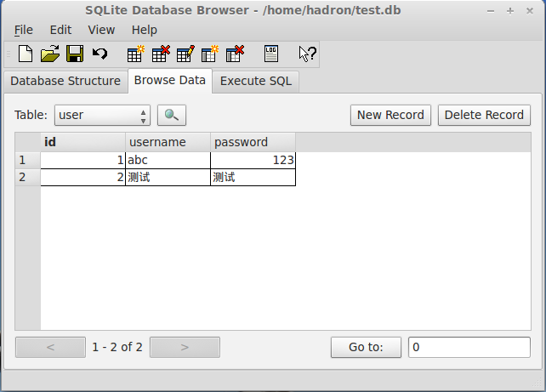Select the username cell containing abc
This screenshot has height=392, width=546.
168,160
